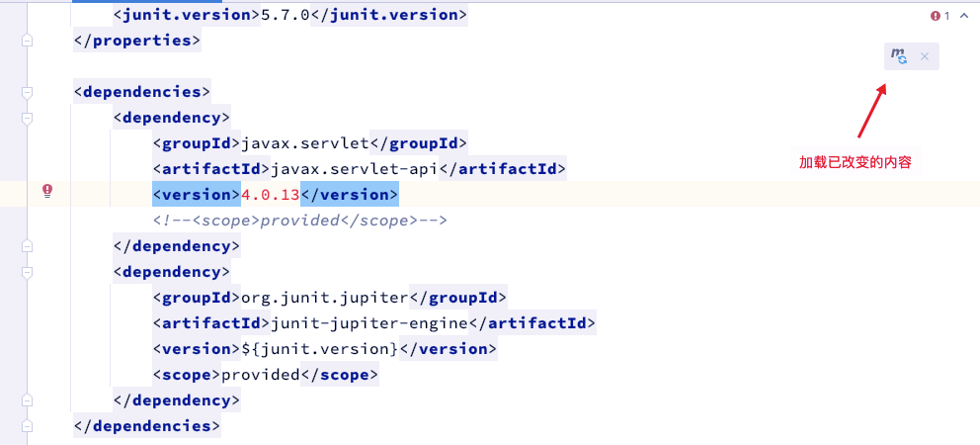Collapse the org.junit.jupiter <dependency> fold marker
The width and height of the screenshot is (980, 445).
click(27, 272)
